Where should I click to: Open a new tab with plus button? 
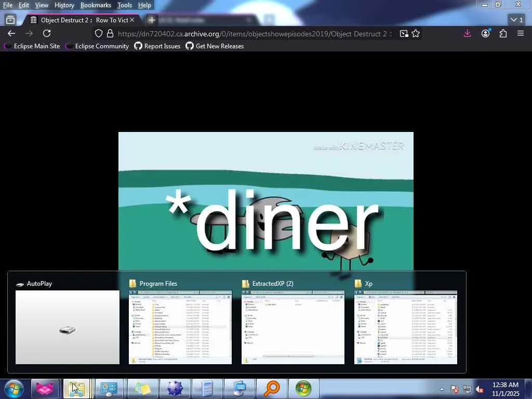(x=152, y=20)
